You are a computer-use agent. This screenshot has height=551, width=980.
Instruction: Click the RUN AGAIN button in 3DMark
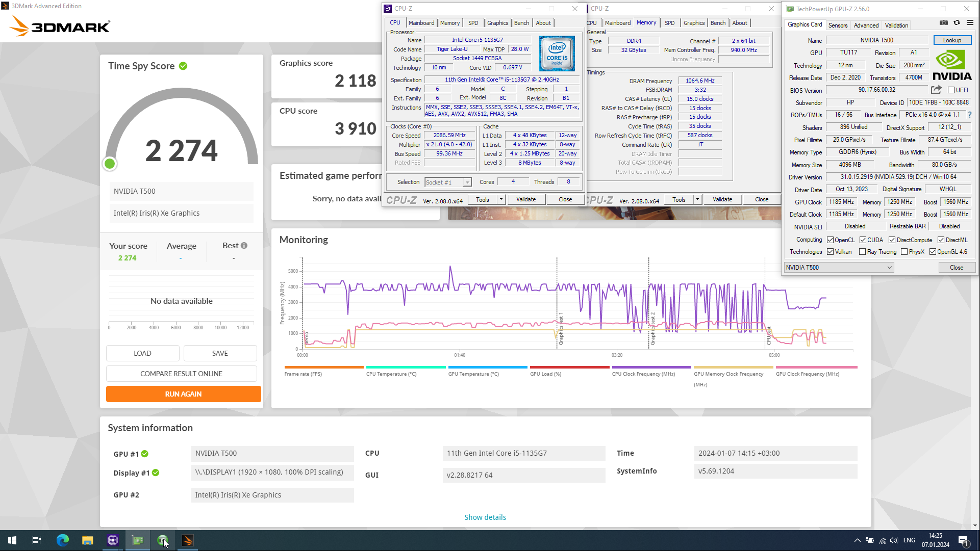[183, 394]
